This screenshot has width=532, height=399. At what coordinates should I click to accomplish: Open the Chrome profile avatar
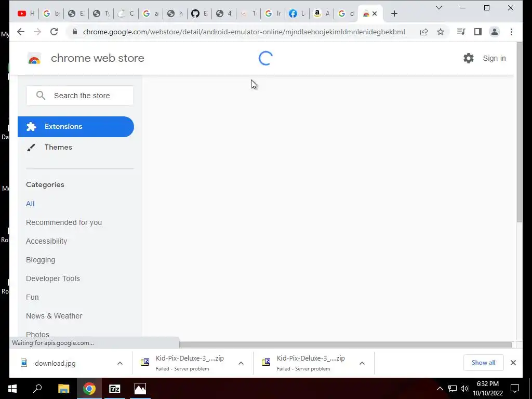495,32
